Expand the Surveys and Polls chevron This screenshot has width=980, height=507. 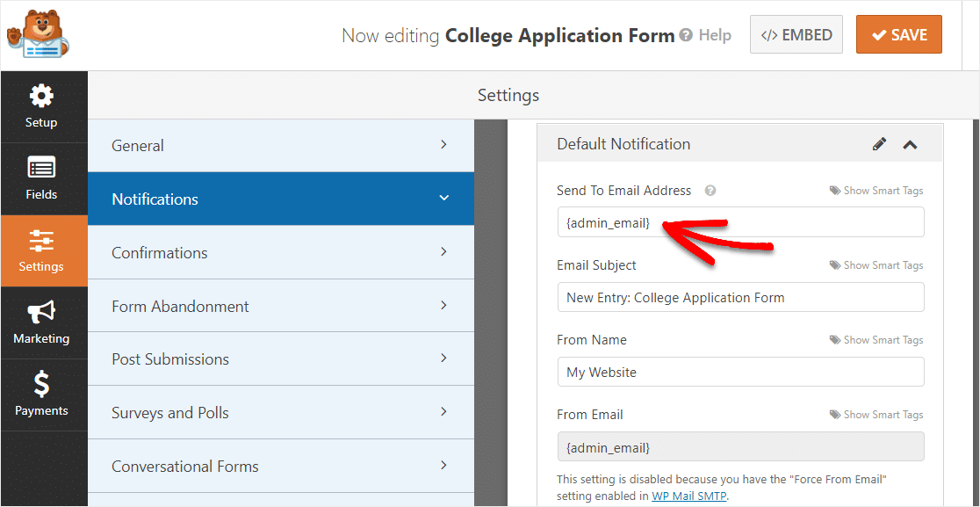click(x=443, y=411)
